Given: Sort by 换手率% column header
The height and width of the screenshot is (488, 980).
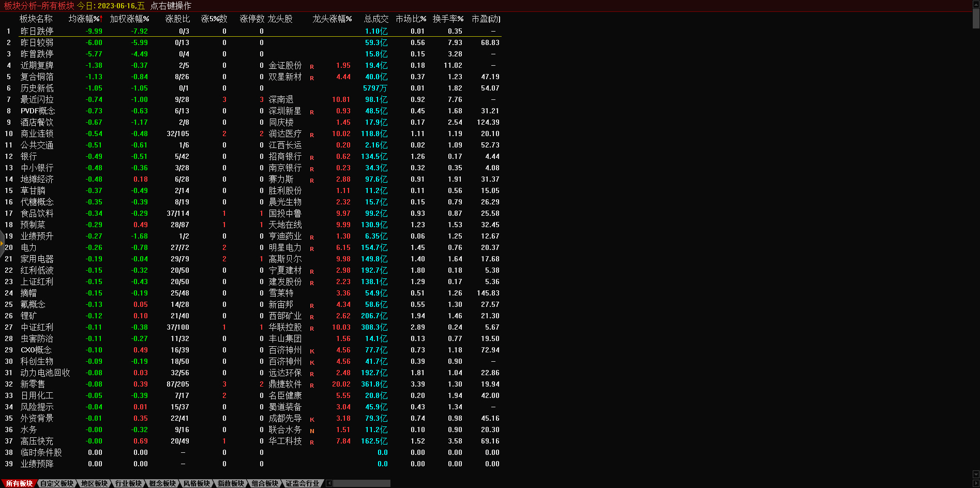Looking at the screenshot, I should [448, 19].
